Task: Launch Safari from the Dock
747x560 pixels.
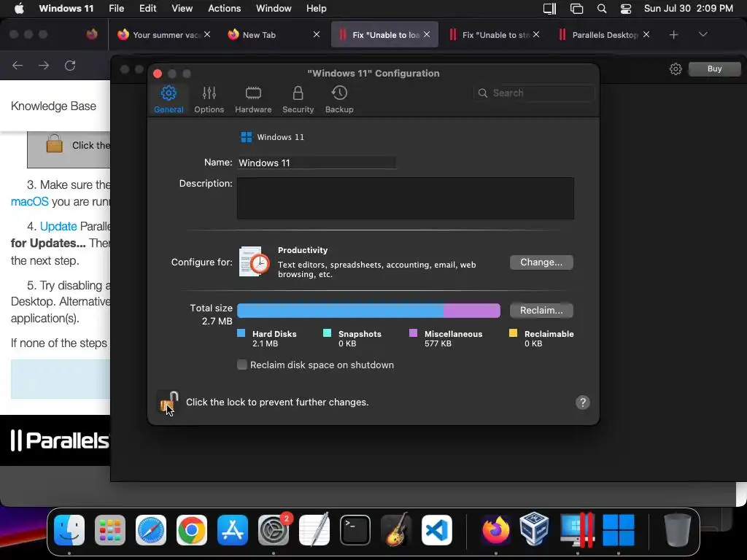Action: [x=151, y=530]
